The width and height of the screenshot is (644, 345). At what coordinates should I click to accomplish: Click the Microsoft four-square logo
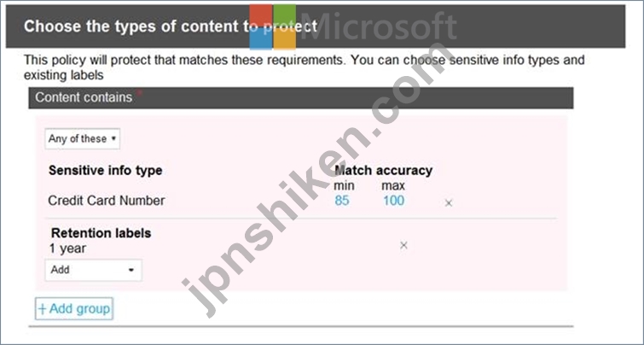[x=273, y=26]
